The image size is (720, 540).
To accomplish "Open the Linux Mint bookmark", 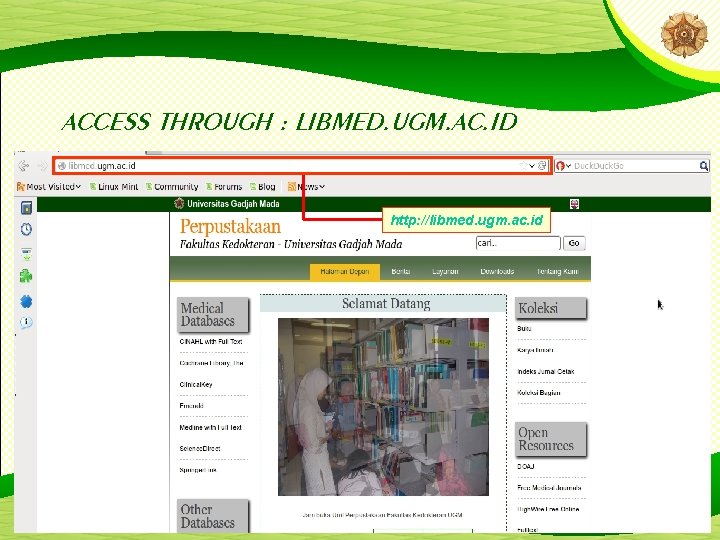I will click(x=114, y=186).
